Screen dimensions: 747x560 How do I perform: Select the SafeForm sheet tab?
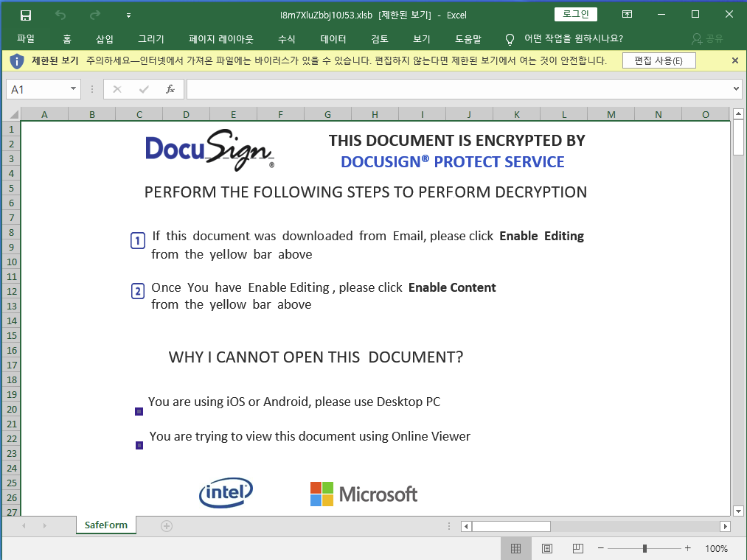point(105,525)
